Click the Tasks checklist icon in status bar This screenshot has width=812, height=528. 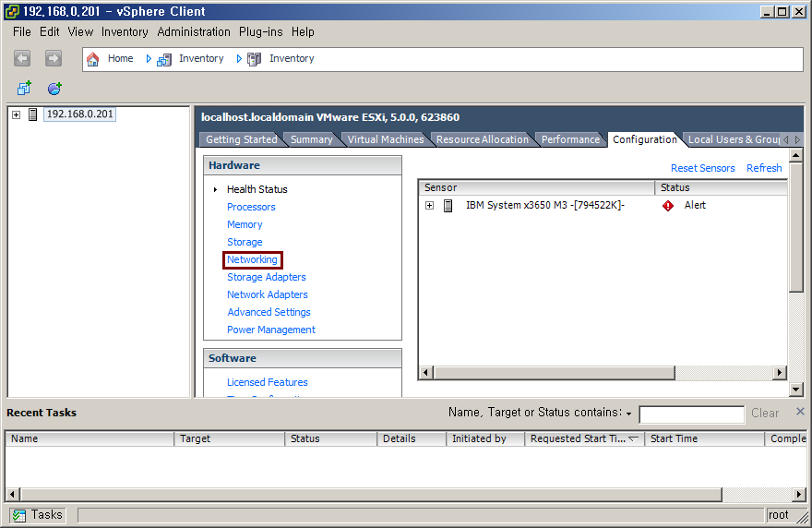pyautogui.click(x=19, y=515)
